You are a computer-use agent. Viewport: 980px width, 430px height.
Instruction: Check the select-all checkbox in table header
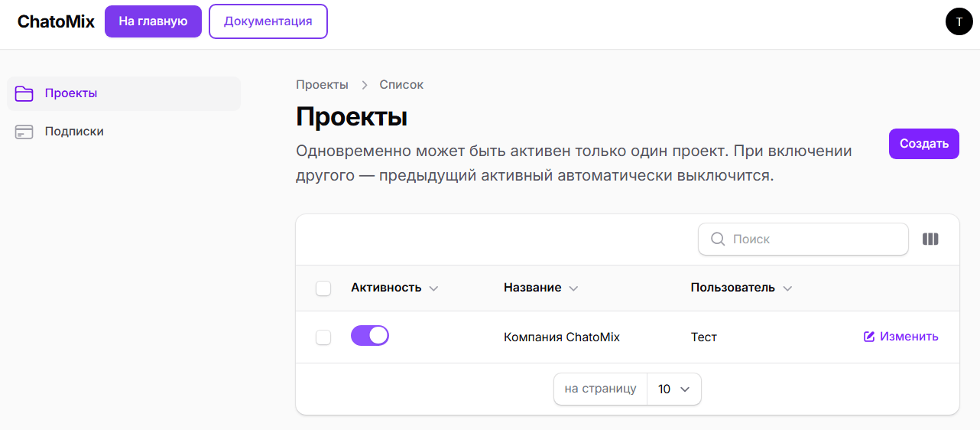[x=323, y=288]
